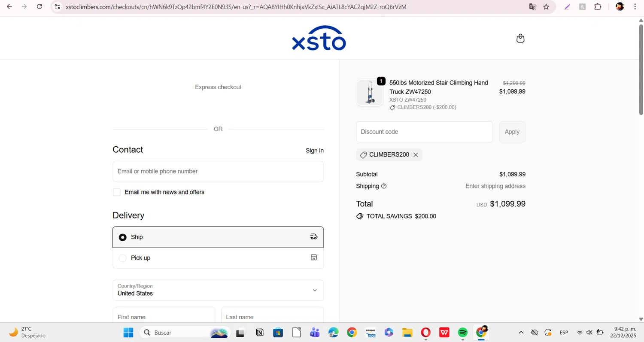Click the TOTAL SAVINGS $200.00 text
The image size is (644, 342).
[401, 216]
